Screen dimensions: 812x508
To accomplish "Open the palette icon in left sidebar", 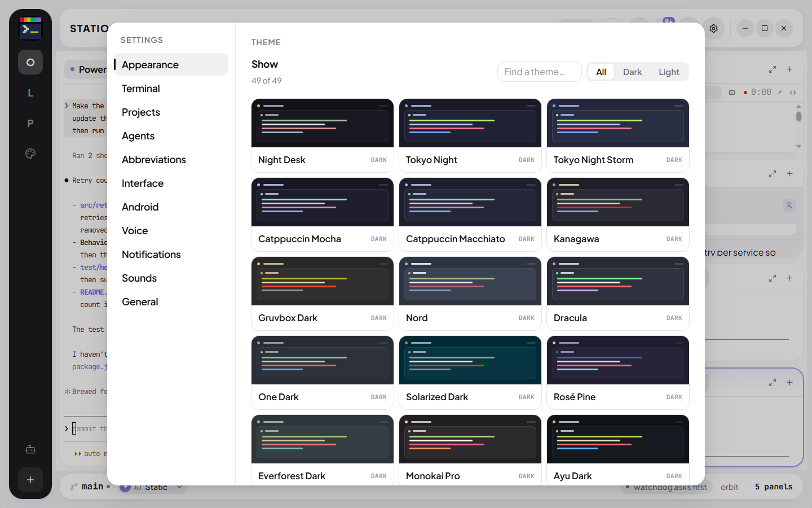I will click(30, 154).
